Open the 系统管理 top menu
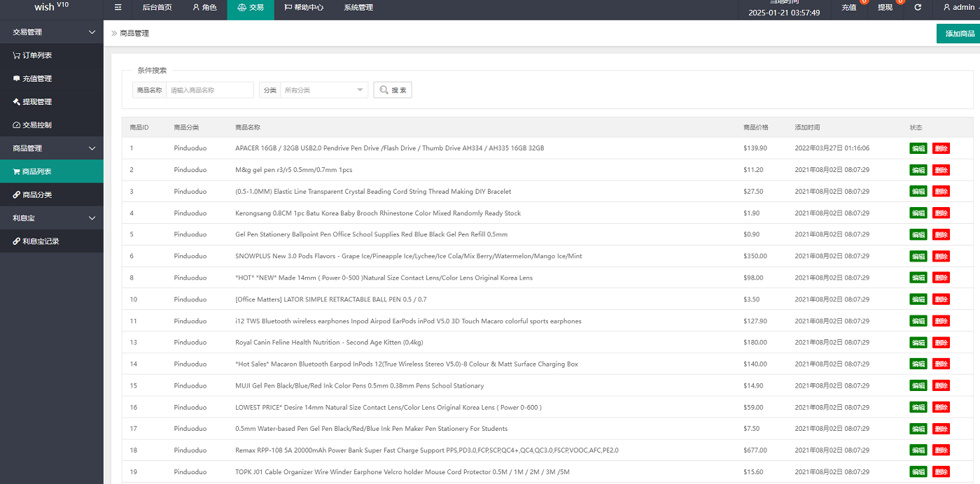The height and width of the screenshot is (484, 980). pyautogui.click(x=358, y=8)
